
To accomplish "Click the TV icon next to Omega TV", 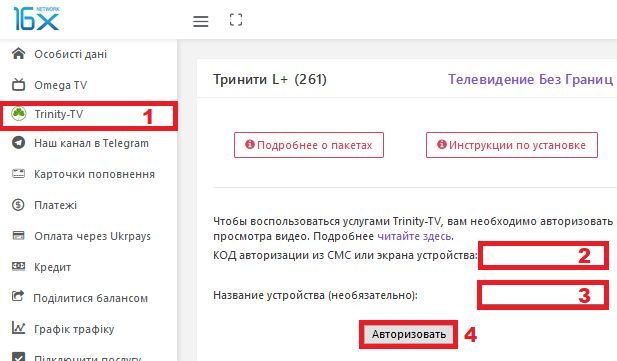I will [x=18, y=84].
